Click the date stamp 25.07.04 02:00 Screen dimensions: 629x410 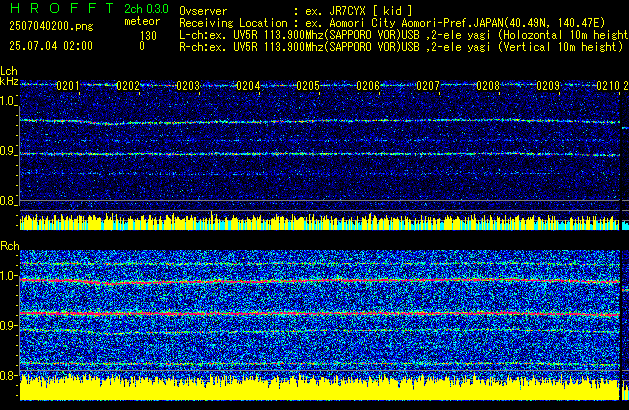51,46
